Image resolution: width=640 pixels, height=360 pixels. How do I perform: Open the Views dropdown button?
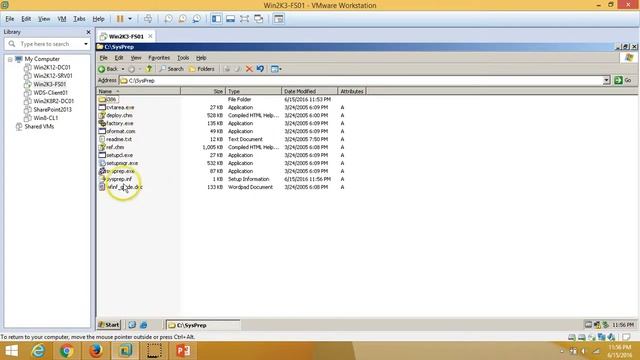276,69
